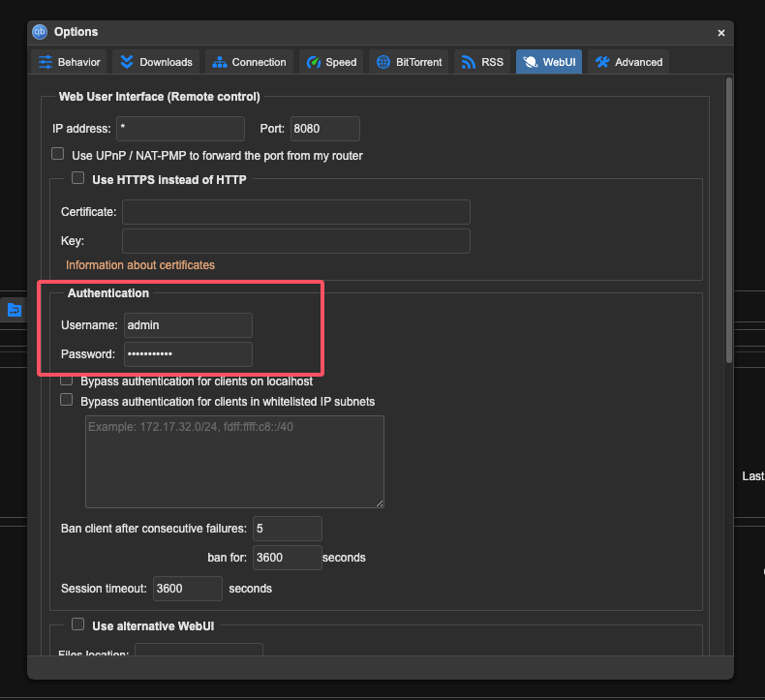
Task: Click the Key input field
Action: coord(296,241)
